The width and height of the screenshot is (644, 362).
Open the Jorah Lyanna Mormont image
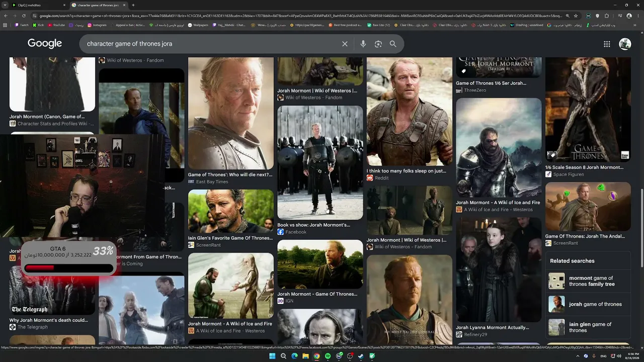pyautogui.click(x=499, y=269)
